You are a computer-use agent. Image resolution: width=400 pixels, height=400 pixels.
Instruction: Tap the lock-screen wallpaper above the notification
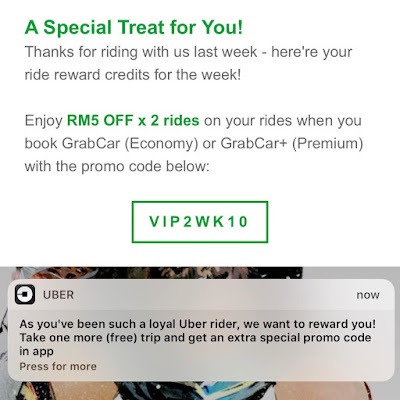[x=157, y=273]
